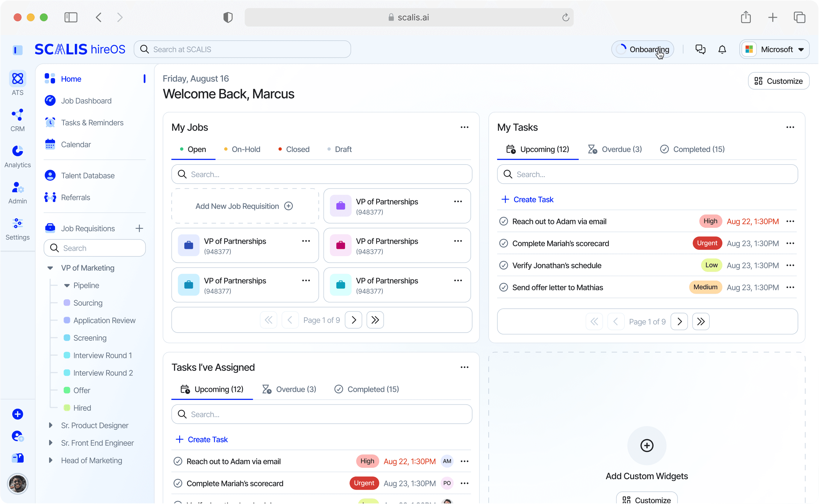
Task: Open the Settings sliders icon
Action: 17,223
